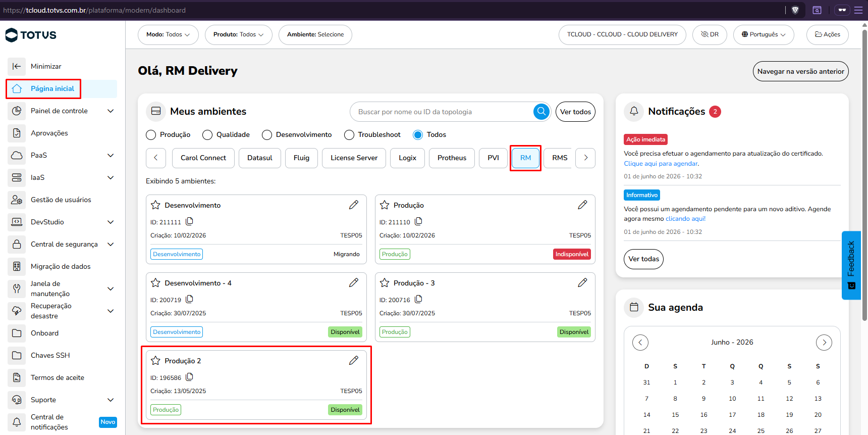Open the Português language dropdown

click(x=764, y=35)
